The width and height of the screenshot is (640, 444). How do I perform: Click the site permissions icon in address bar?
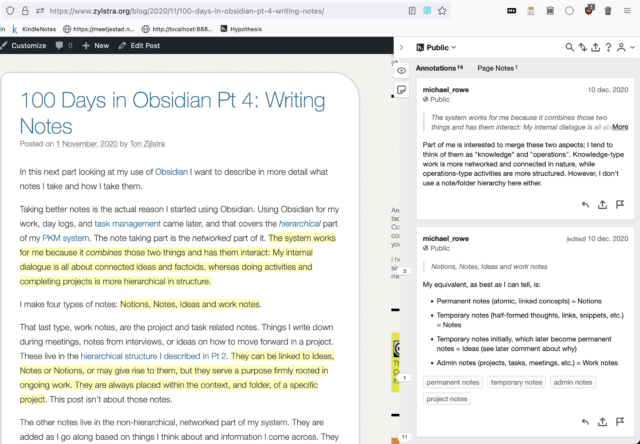tap(40, 11)
